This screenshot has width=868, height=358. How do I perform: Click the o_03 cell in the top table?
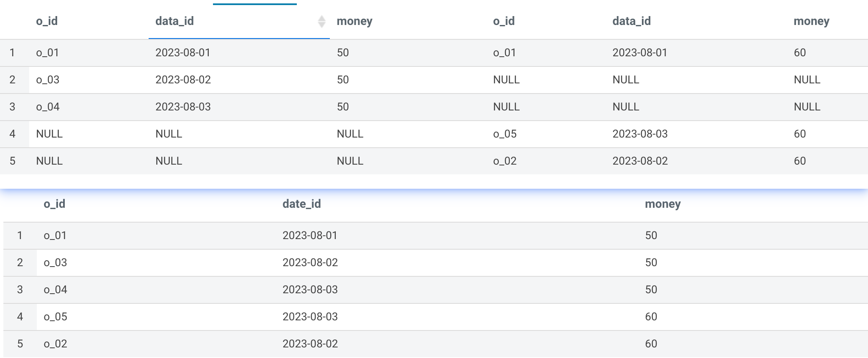[x=48, y=80]
